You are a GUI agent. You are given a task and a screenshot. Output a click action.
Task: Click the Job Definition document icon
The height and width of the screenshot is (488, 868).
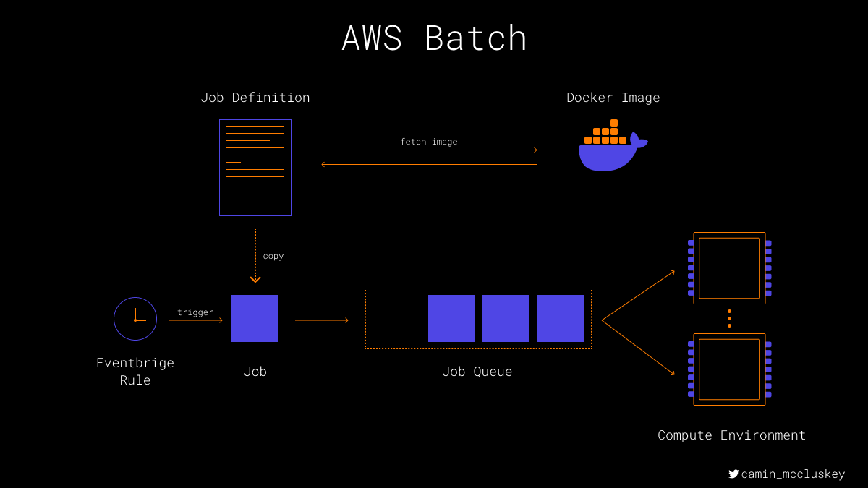point(255,168)
